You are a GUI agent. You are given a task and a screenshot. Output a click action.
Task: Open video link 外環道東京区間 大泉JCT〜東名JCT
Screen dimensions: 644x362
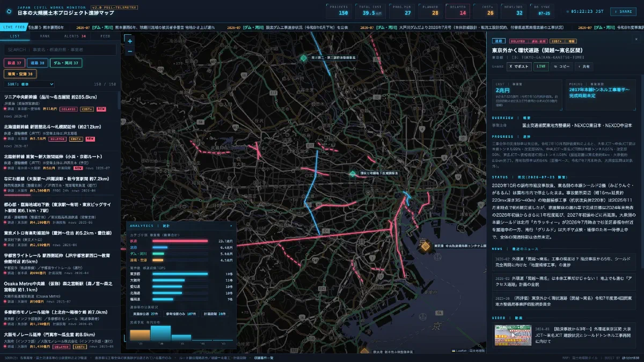pyautogui.click(x=585, y=334)
